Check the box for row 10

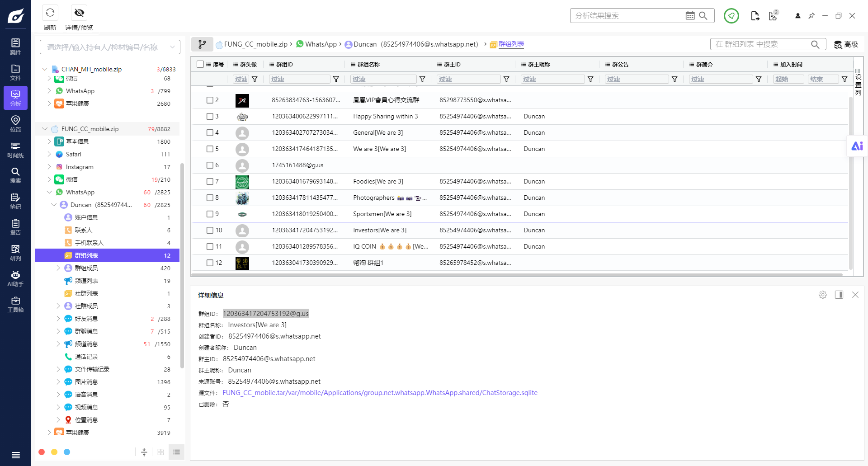[210, 230]
